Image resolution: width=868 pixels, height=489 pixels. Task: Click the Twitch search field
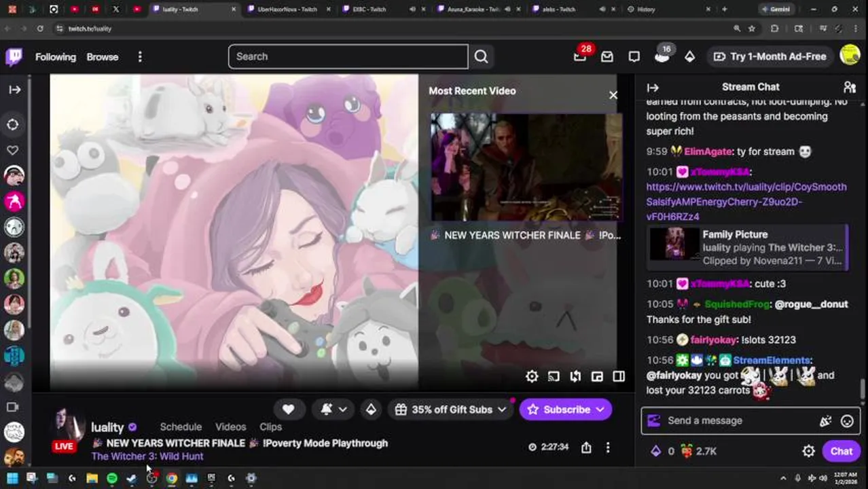point(348,56)
